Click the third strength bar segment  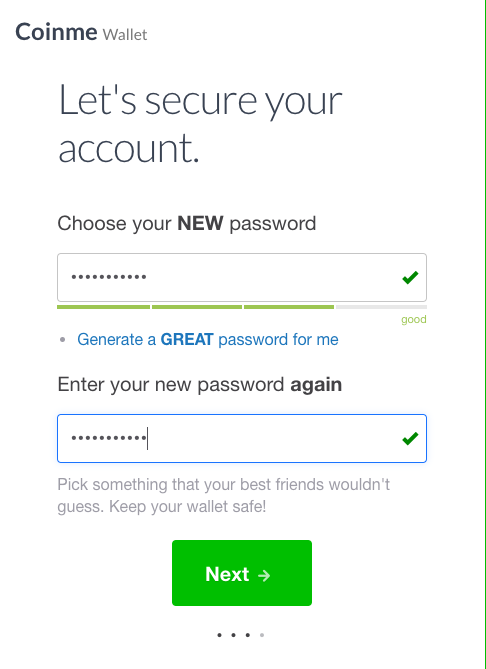[289, 307]
